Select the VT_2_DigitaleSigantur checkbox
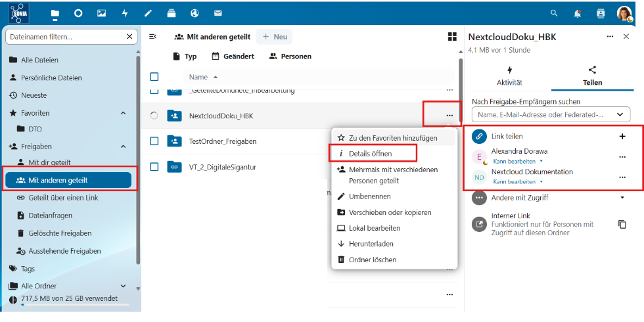Image resolution: width=644 pixels, height=322 pixels. pos(154,166)
